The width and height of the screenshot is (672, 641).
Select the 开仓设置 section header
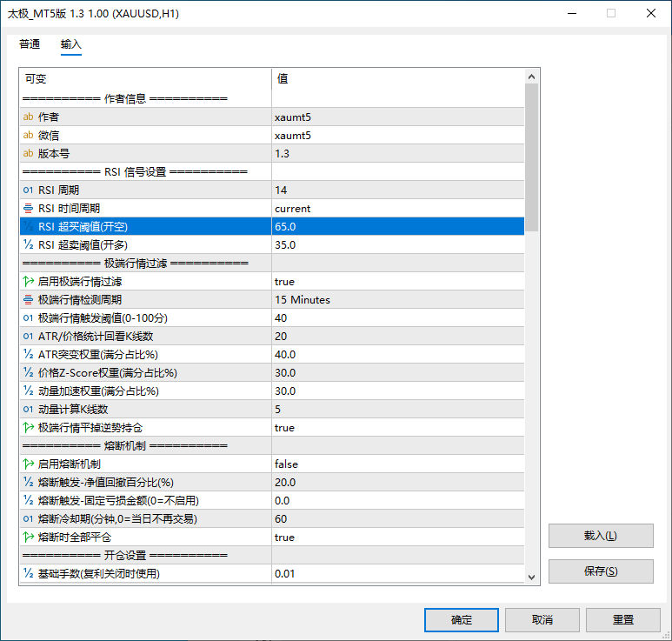tap(272, 555)
